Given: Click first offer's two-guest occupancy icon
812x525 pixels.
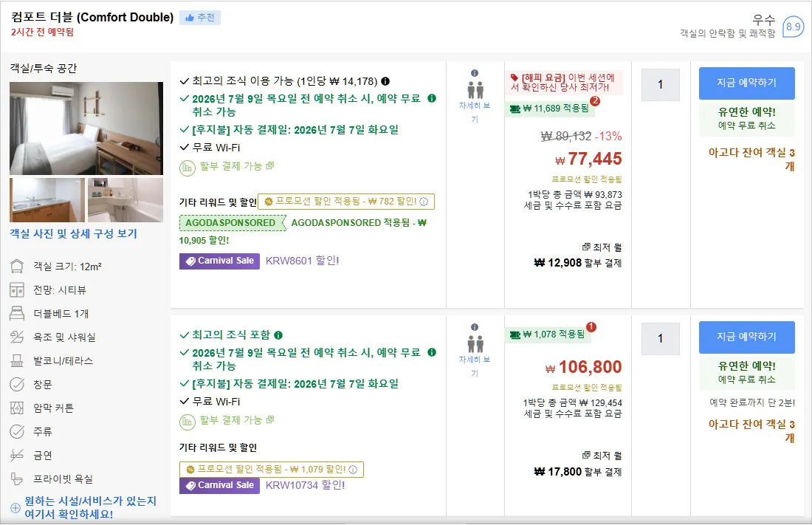Looking at the screenshot, I should click(475, 89).
